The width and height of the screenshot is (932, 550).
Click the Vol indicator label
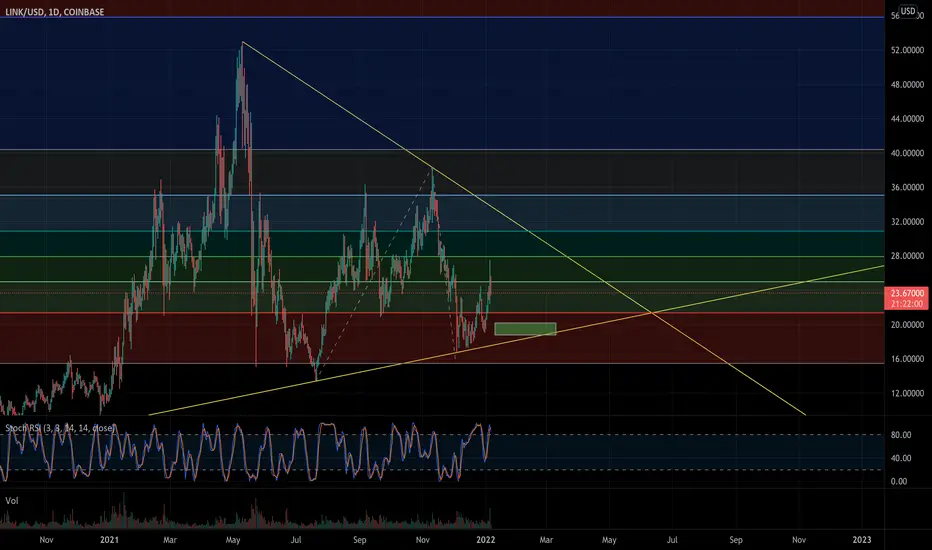pyautogui.click(x=12, y=501)
